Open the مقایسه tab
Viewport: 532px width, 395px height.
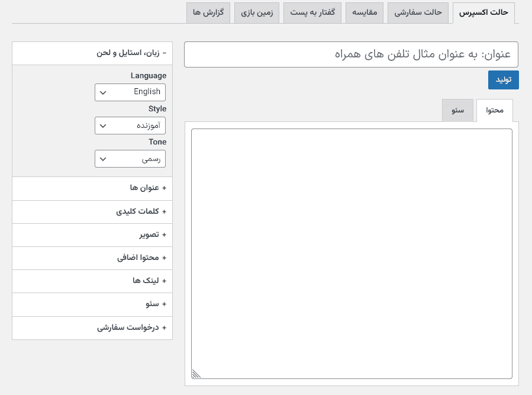(365, 13)
